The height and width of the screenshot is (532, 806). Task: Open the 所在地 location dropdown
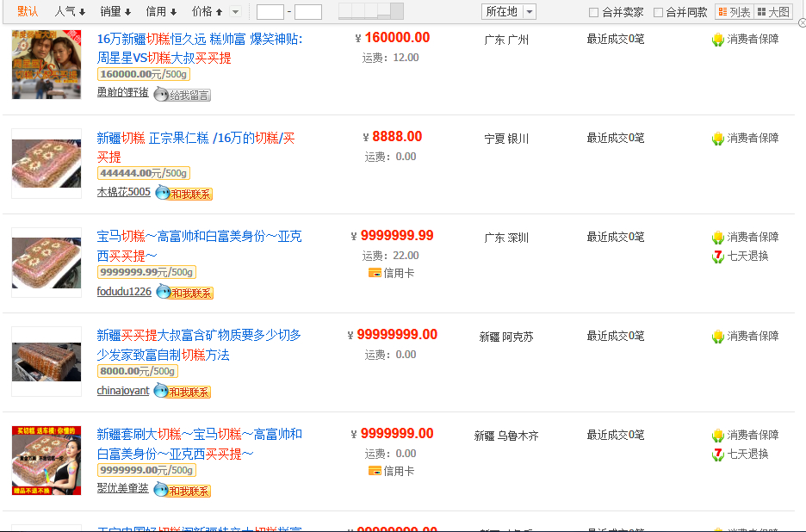(x=509, y=11)
